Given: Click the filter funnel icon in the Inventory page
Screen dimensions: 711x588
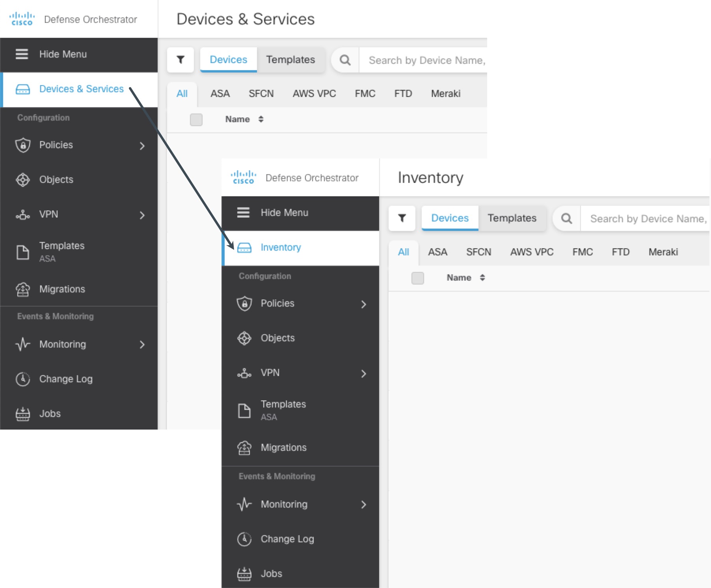Looking at the screenshot, I should point(402,218).
